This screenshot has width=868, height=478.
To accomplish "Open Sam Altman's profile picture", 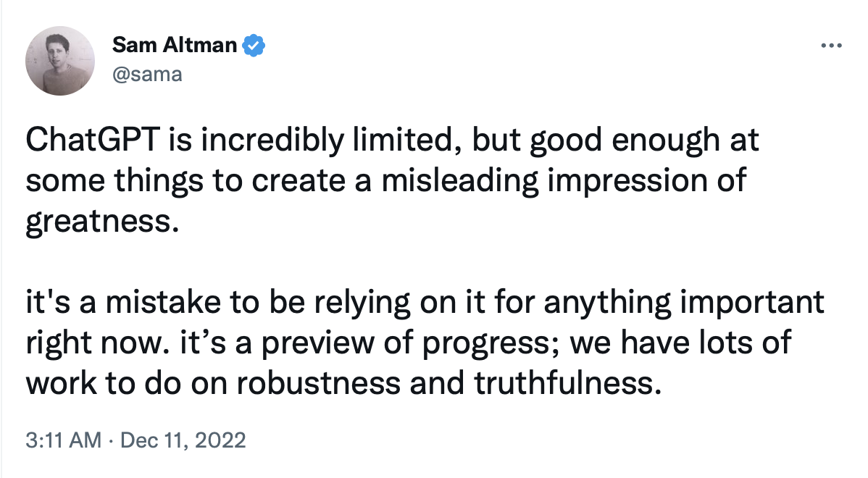I will 62,64.
